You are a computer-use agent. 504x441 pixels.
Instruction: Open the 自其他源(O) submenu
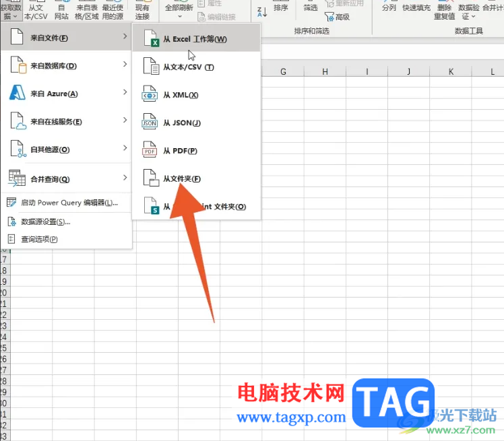point(66,149)
